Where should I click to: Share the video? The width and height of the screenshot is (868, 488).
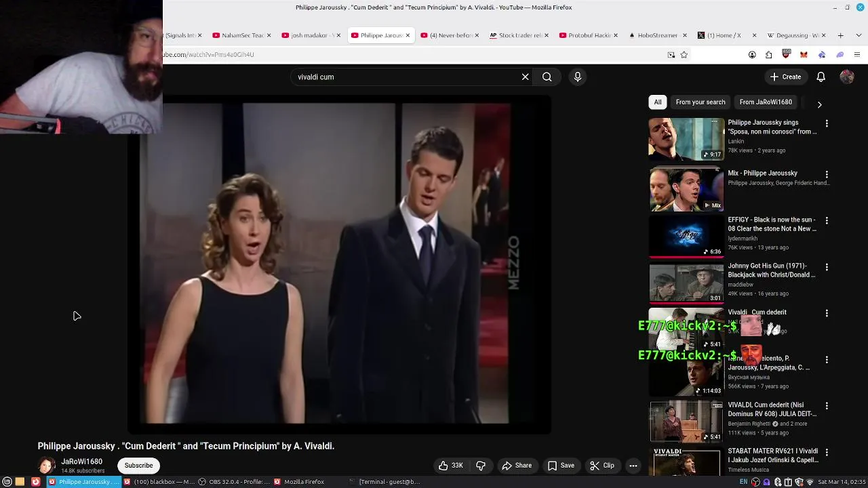517,466
